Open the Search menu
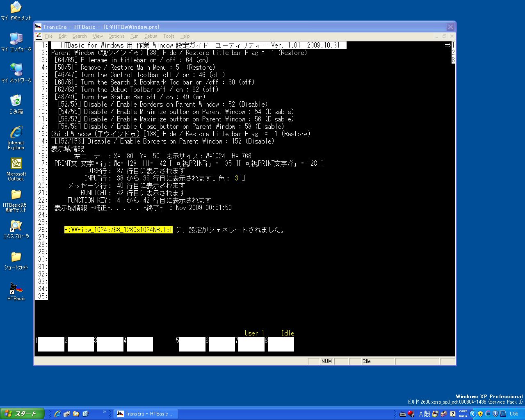 tap(80, 36)
